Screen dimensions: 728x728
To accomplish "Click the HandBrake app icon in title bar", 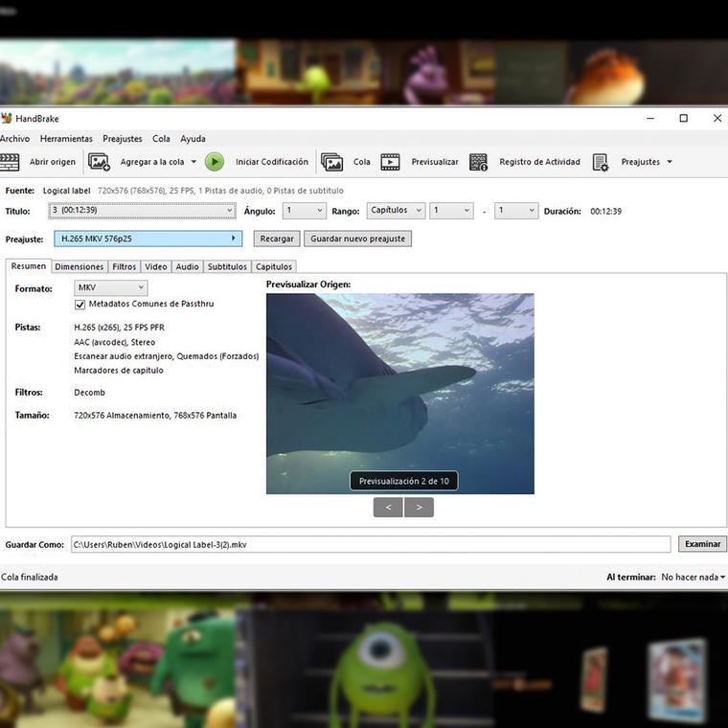I will 7,119.
